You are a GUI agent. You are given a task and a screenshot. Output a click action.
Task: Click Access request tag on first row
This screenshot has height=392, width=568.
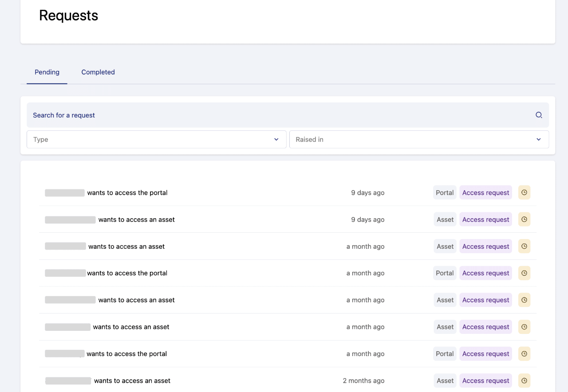click(485, 193)
